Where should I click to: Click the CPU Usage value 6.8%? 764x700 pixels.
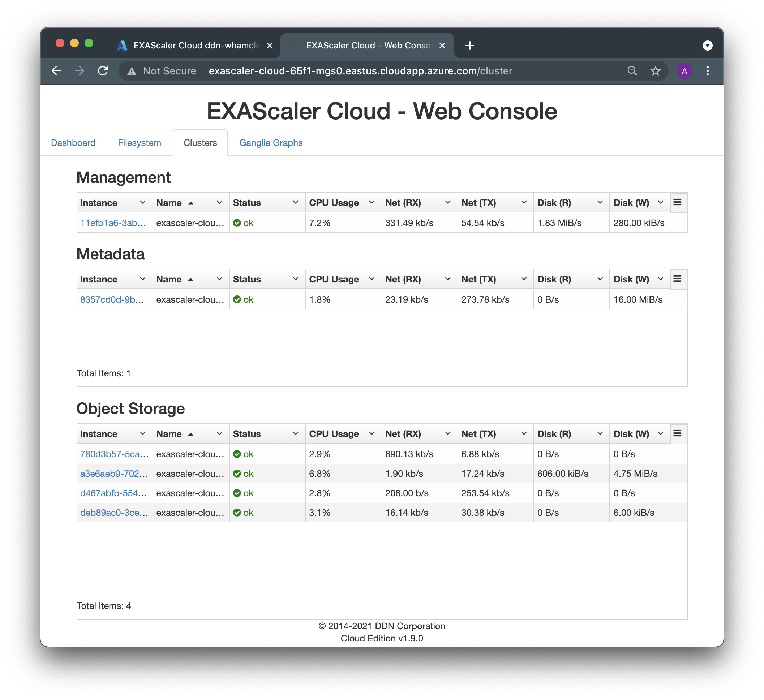tap(319, 474)
